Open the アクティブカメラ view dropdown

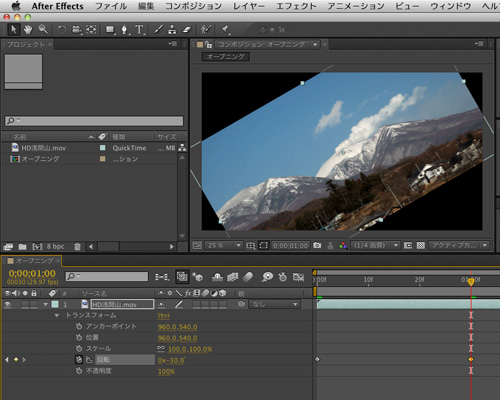459,246
